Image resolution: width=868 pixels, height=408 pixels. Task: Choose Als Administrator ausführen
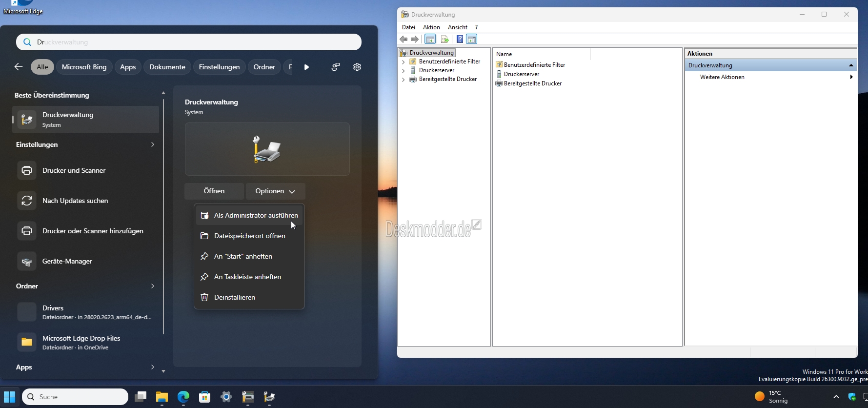249,215
